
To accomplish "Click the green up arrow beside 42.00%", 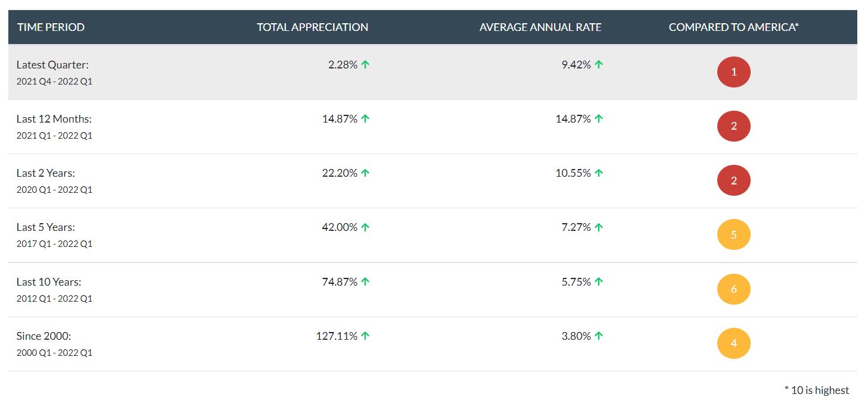I will (x=365, y=227).
